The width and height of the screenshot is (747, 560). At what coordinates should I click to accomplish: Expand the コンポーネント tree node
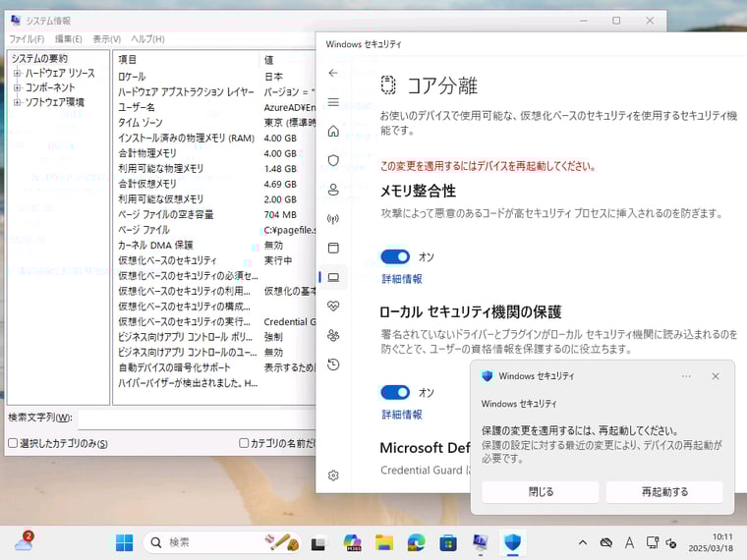[x=17, y=87]
